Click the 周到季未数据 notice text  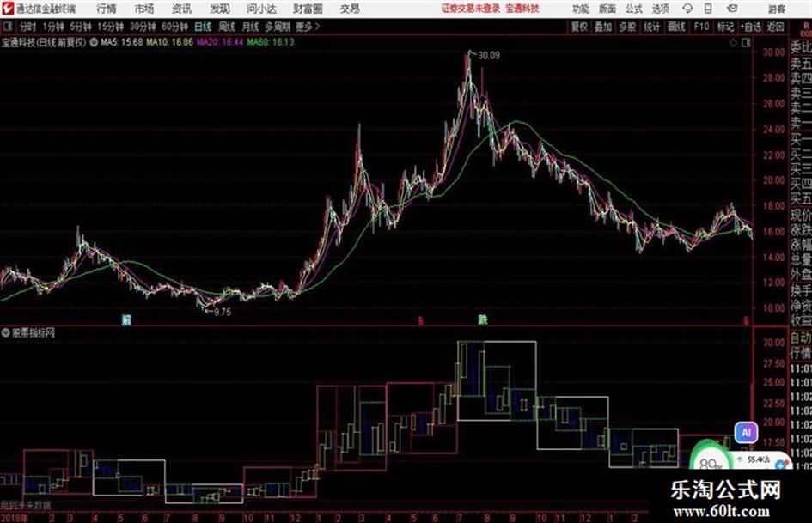(x=26, y=505)
